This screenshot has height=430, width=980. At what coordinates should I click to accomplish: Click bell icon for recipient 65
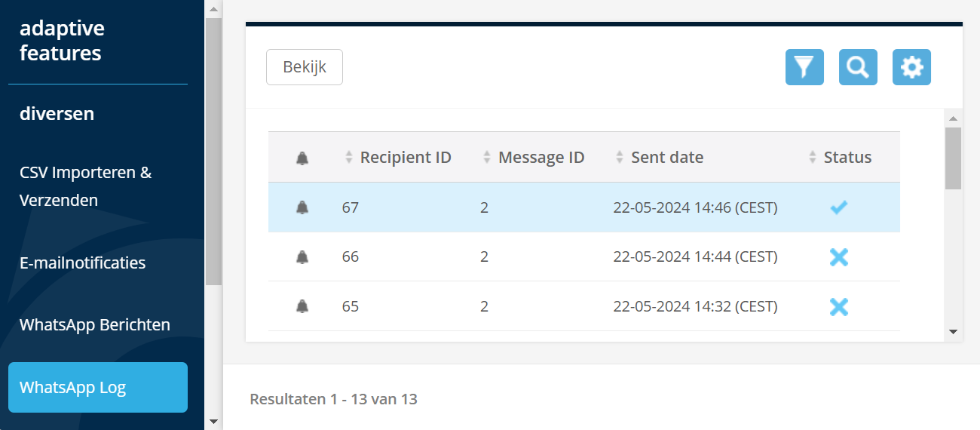tap(302, 306)
